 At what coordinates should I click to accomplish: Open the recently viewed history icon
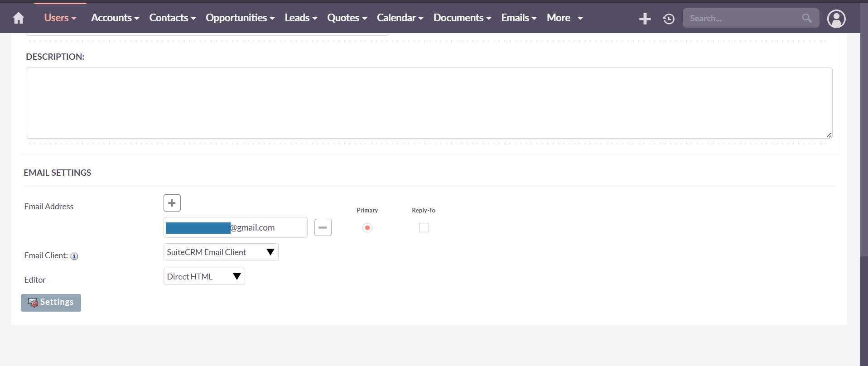click(669, 19)
